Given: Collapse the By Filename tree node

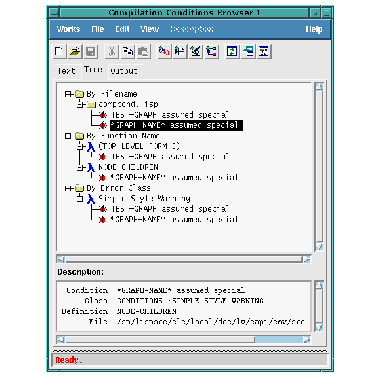Looking at the screenshot, I should click(x=68, y=94).
